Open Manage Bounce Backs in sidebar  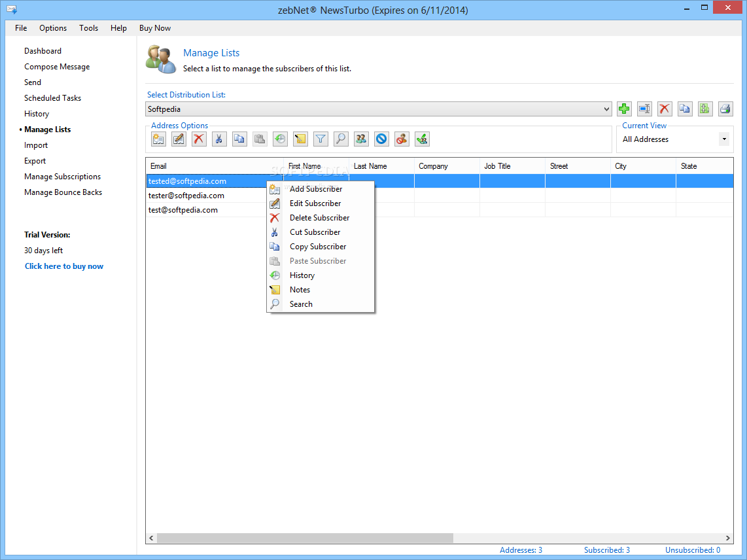tap(63, 192)
